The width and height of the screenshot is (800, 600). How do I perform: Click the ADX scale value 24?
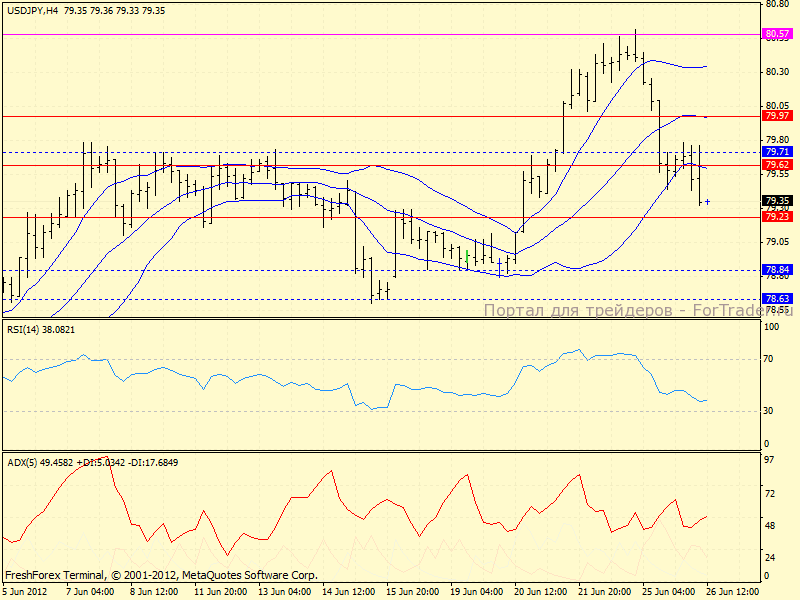tap(769, 558)
